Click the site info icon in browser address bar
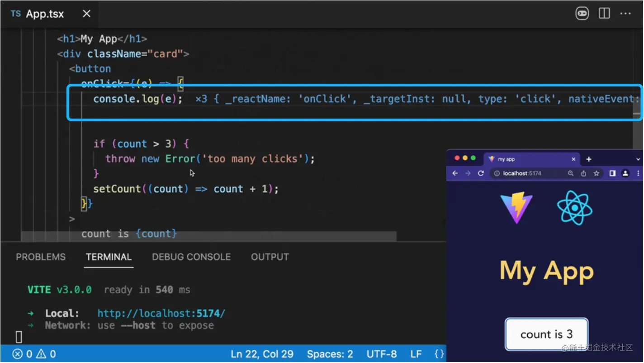Viewport: 644px width, 363px height. coord(497,173)
